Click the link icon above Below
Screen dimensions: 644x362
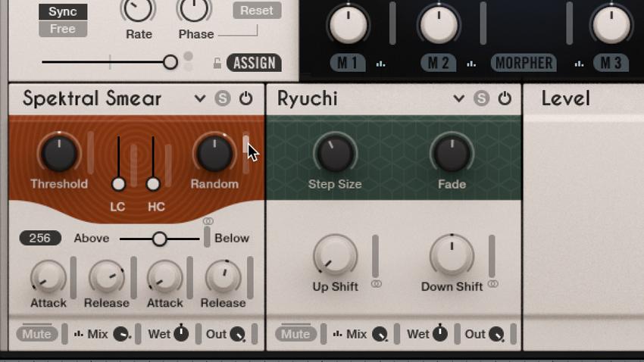click(208, 221)
